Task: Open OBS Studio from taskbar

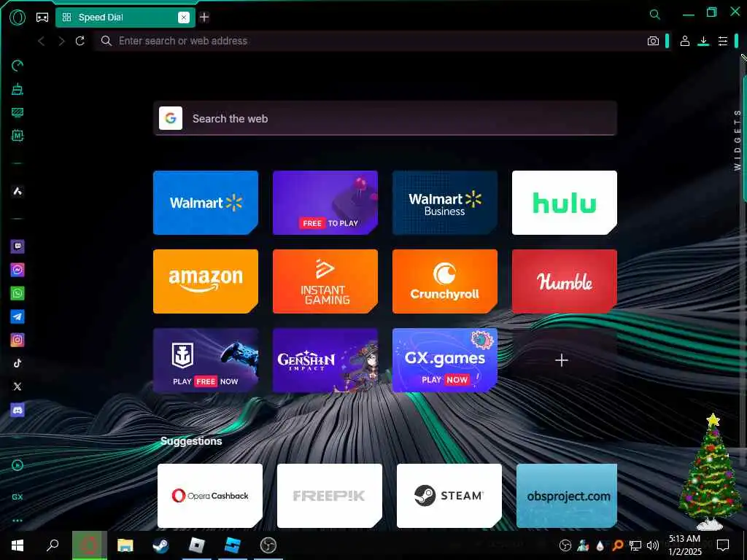Action: [268, 545]
